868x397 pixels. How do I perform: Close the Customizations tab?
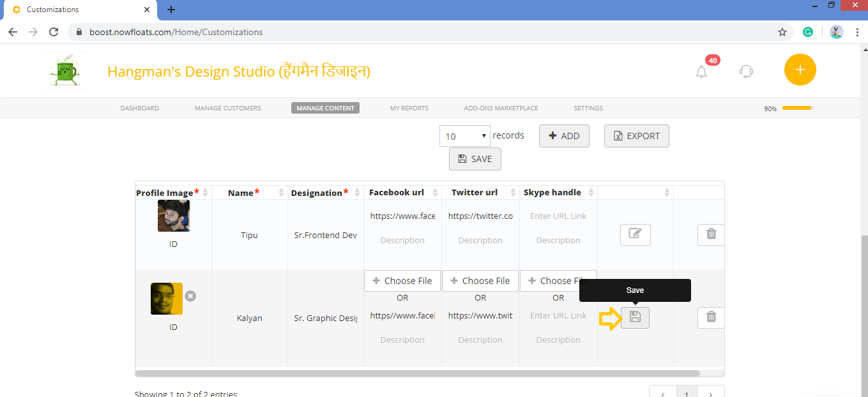click(x=147, y=10)
